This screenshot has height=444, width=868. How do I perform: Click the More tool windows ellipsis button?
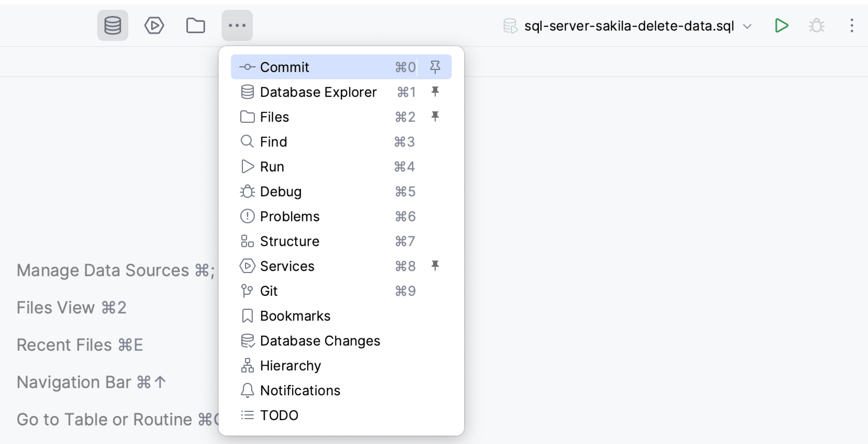coord(237,25)
